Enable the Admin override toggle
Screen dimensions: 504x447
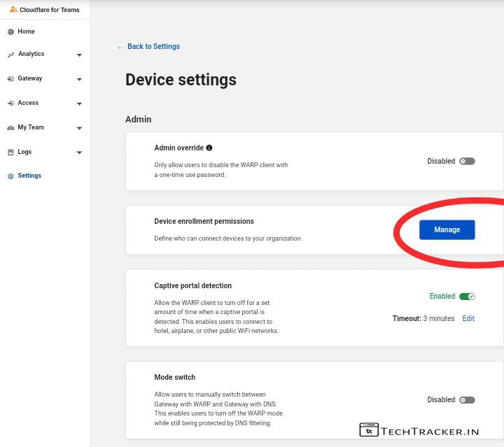(x=467, y=162)
